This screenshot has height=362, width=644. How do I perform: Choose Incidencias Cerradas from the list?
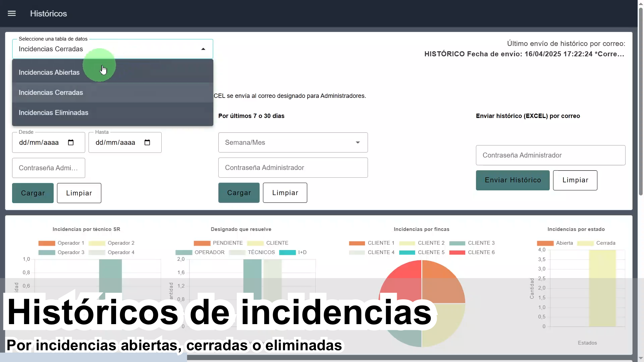[x=51, y=93]
